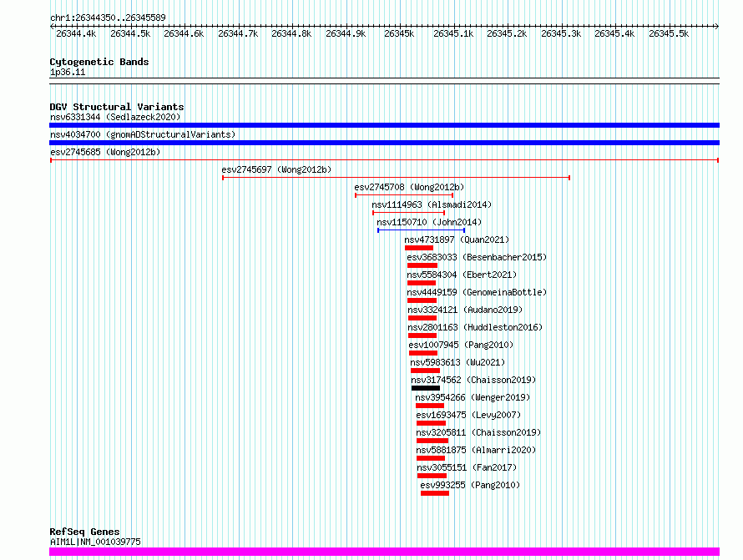Select red bar under esv993255
The width and height of the screenshot is (743, 560).
point(434,493)
